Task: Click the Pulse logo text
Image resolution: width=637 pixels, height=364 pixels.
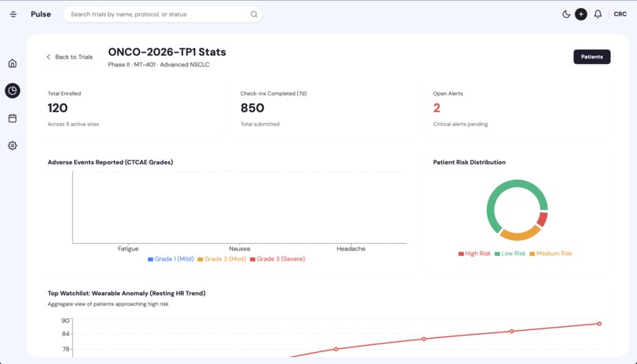Action: pyautogui.click(x=40, y=14)
